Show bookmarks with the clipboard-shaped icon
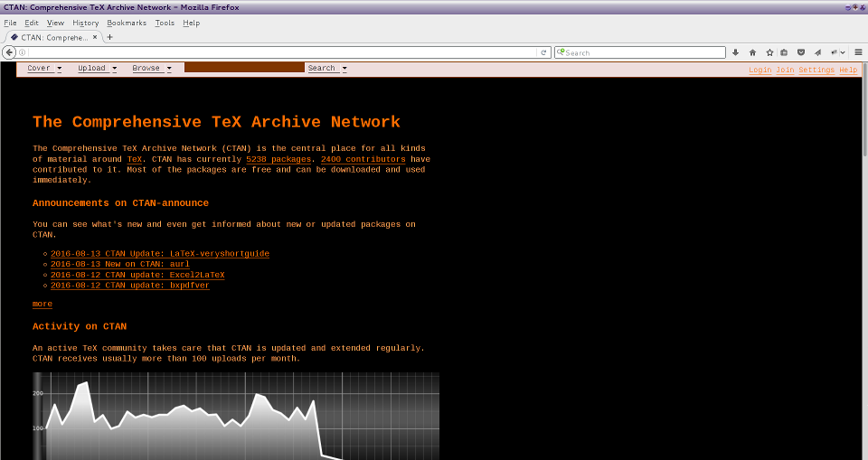 (784, 52)
